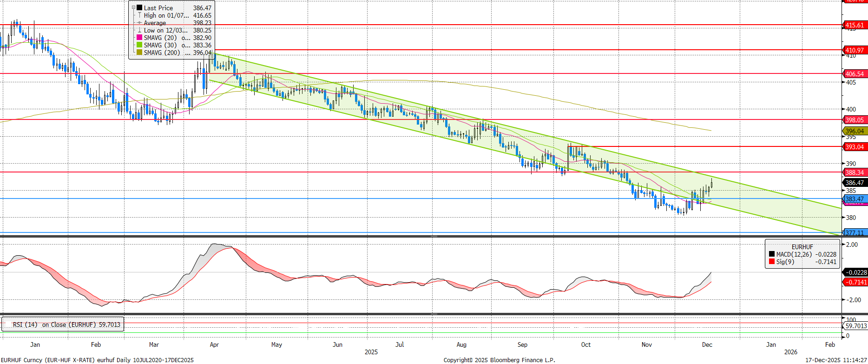Click the Average marker icon in legend

click(139, 23)
